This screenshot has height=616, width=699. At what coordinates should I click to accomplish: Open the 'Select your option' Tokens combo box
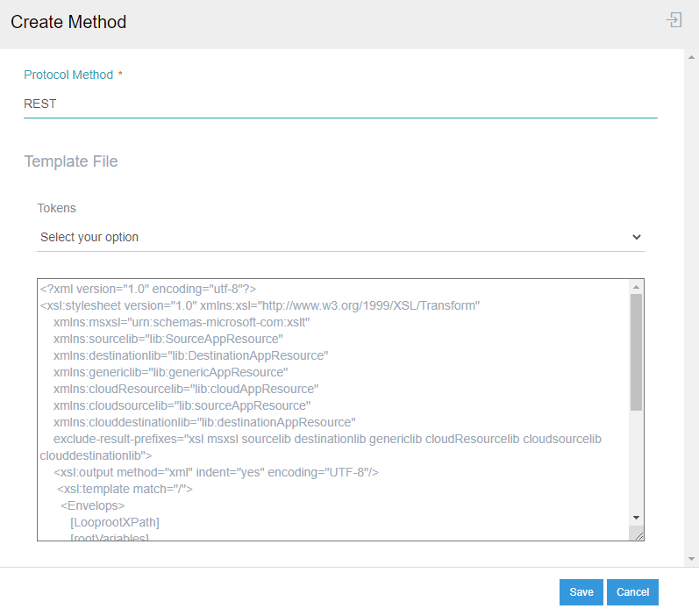click(x=340, y=237)
